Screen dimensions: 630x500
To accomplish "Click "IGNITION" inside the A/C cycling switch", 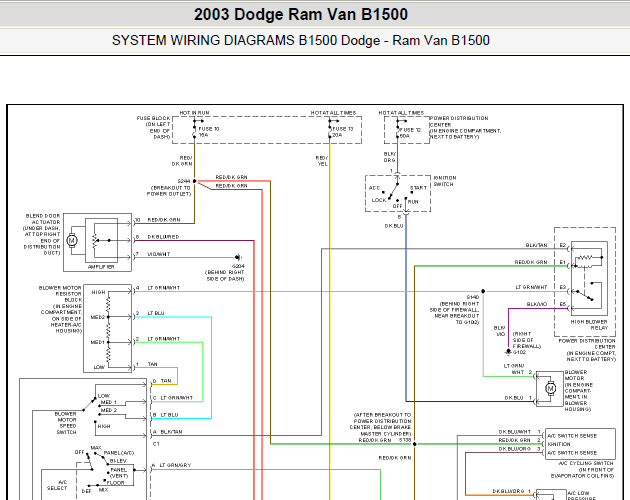I will tap(558, 444).
